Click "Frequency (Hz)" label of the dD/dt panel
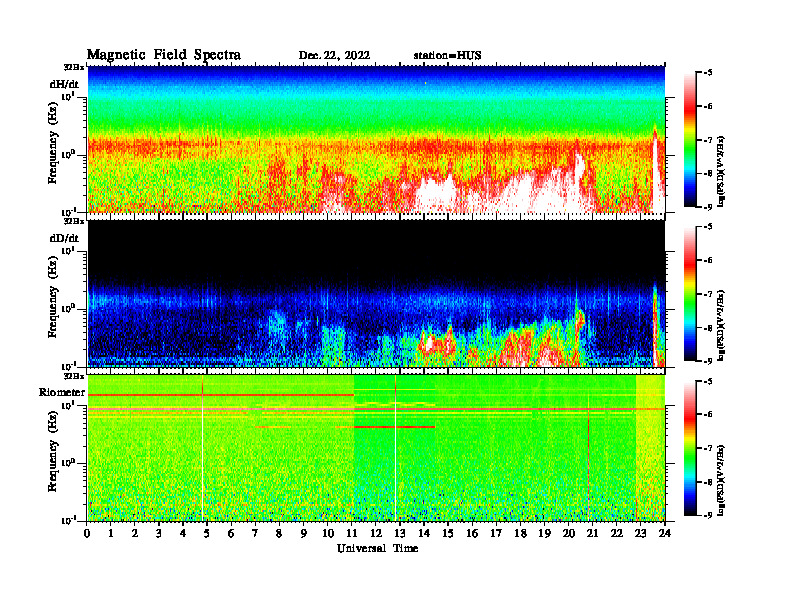792x612 pixels. pos(53,297)
